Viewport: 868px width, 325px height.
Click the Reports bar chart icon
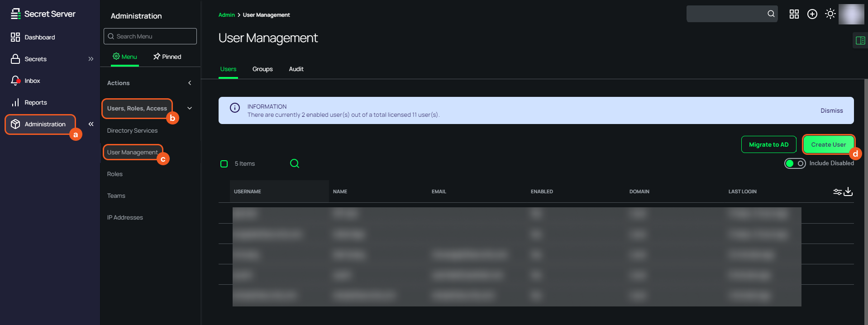pyautogui.click(x=15, y=102)
